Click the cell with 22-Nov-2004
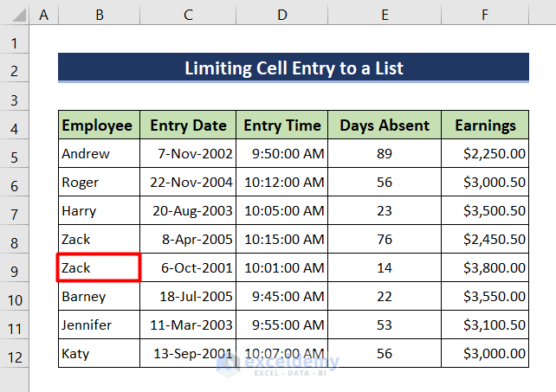The height and width of the screenshot is (392, 556). 188,183
